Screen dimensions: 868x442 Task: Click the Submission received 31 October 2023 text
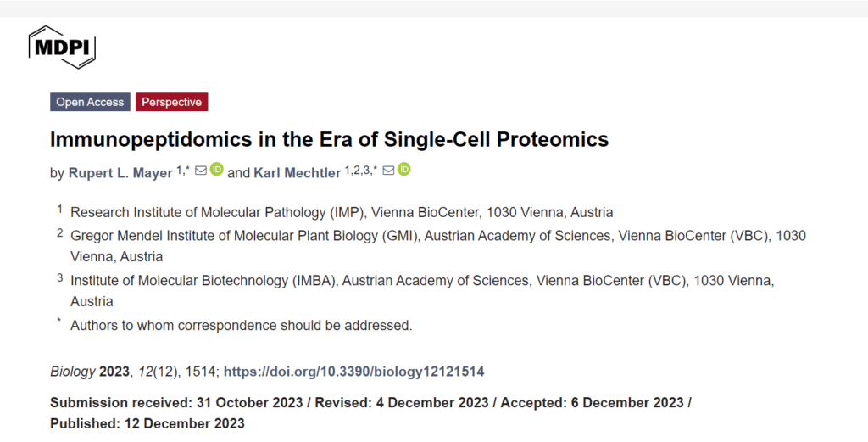pos(179,403)
